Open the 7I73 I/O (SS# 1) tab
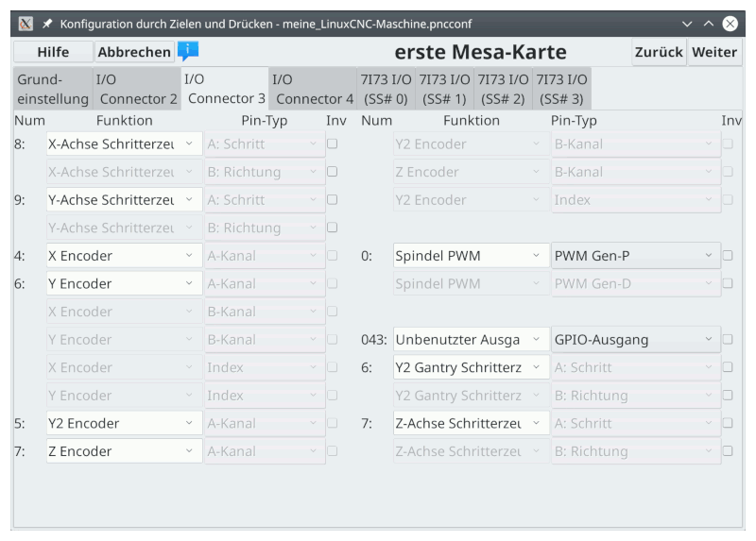This screenshot has width=756, height=541. click(444, 89)
